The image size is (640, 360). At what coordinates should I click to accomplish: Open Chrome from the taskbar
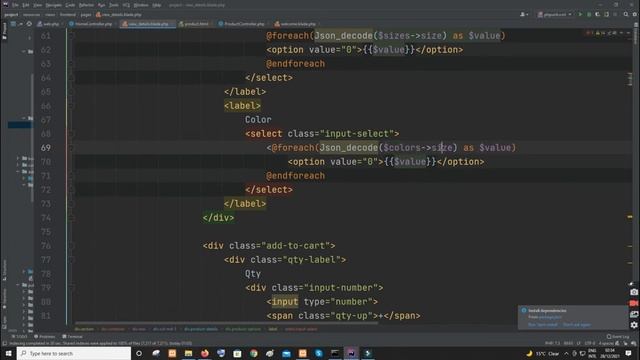pos(253,353)
